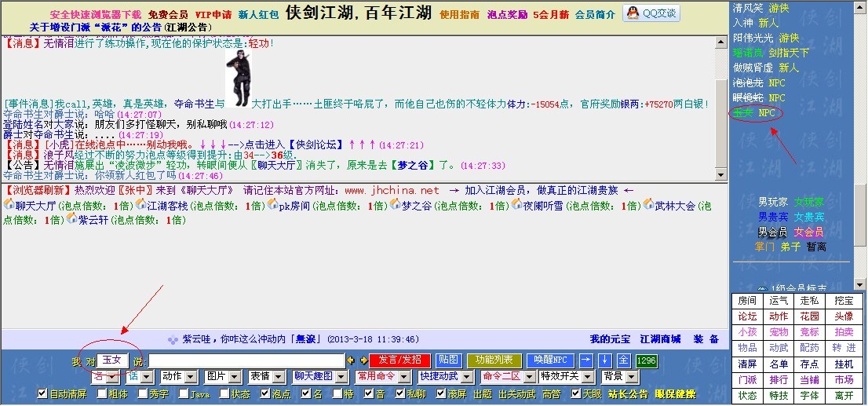The height and width of the screenshot is (406, 868).
Task: Toggle the 自动清屏 checkbox
Action: pos(42,393)
